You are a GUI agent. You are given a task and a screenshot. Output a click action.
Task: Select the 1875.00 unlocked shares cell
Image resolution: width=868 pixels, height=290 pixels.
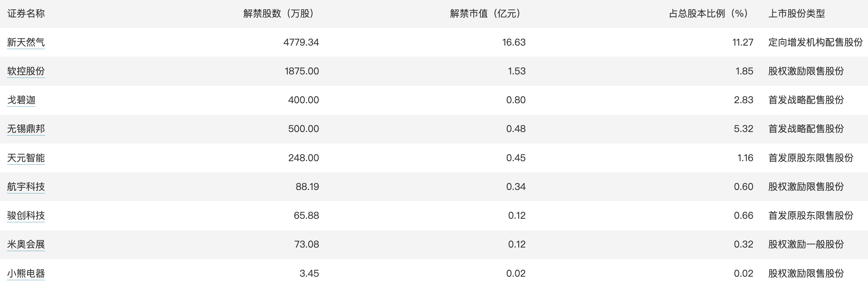point(302,71)
